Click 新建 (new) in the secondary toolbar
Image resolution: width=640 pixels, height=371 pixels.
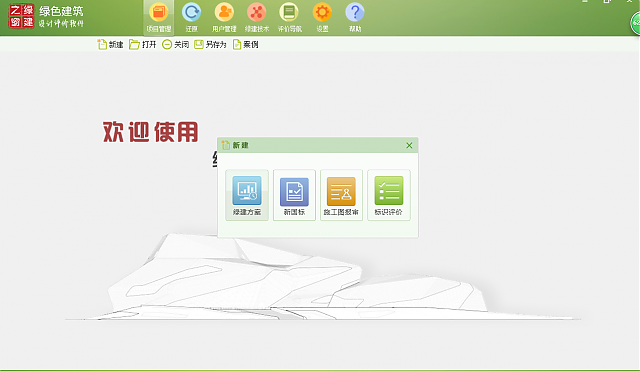110,44
